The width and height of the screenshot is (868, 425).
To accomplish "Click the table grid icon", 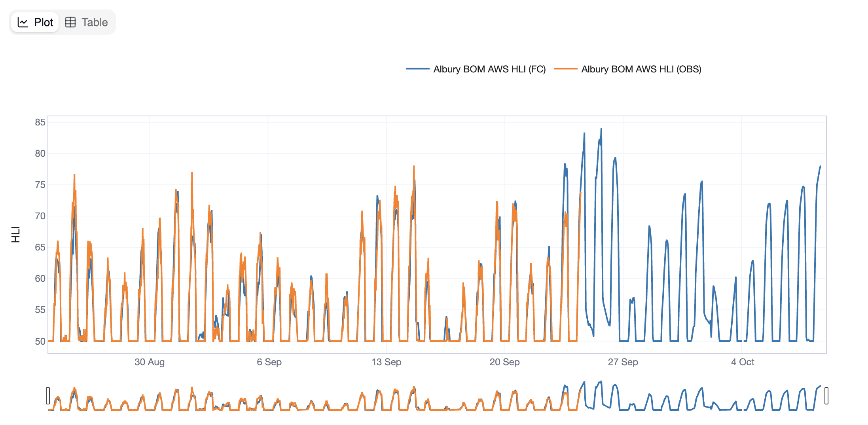I will coord(70,22).
